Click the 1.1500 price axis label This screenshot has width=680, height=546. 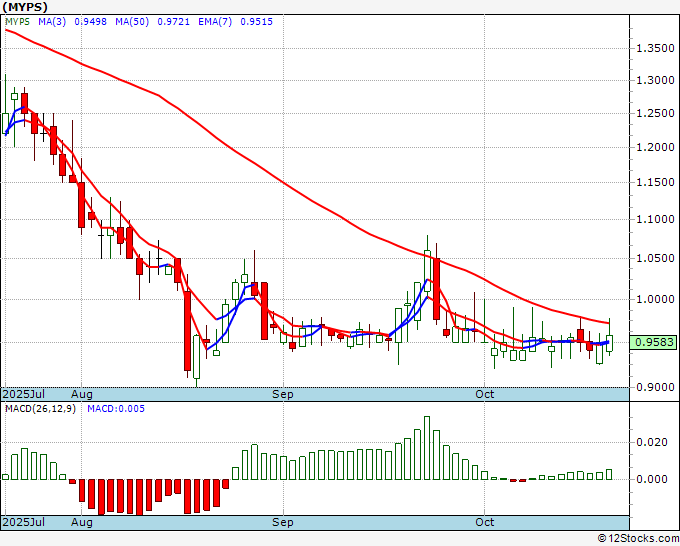[x=655, y=182]
